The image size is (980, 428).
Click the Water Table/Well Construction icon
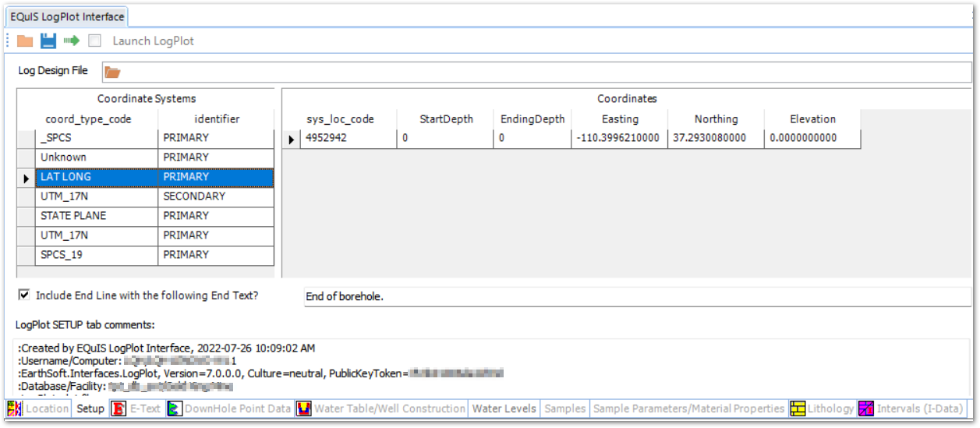pos(303,409)
